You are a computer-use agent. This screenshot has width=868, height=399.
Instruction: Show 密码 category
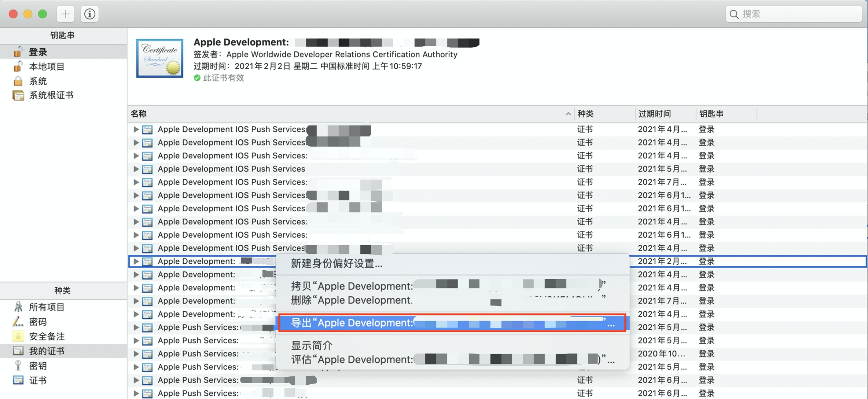(38, 322)
